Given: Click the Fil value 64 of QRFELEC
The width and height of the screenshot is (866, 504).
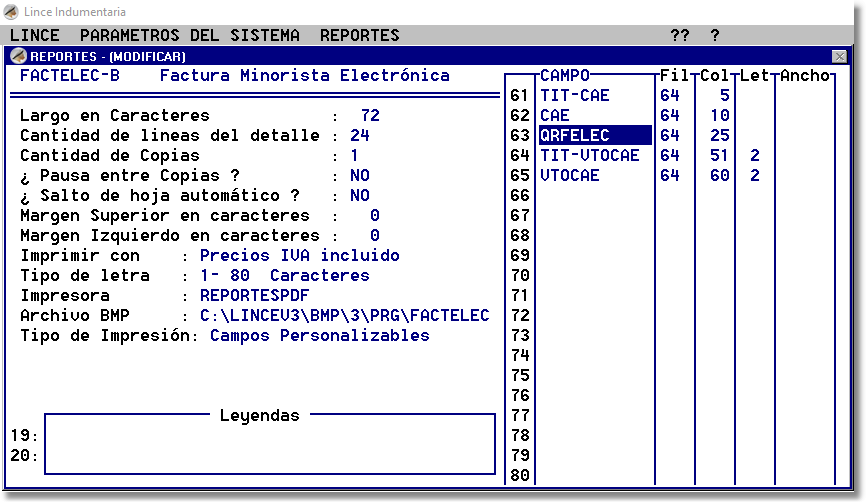Looking at the screenshot, I should click(669, 135).
